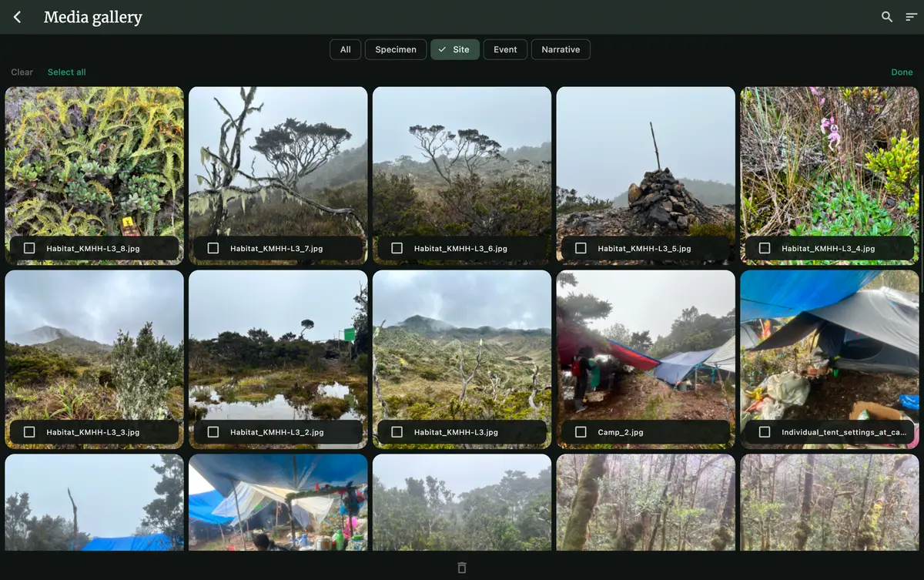Image resolution: width=924 pixels, height=580 pixels.
Task: Deselect the Site filter chip
Action: pos(455,49)
